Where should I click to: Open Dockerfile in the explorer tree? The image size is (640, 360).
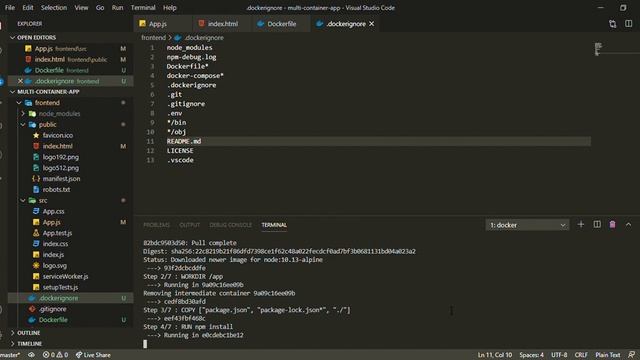[x=53, y=320]
